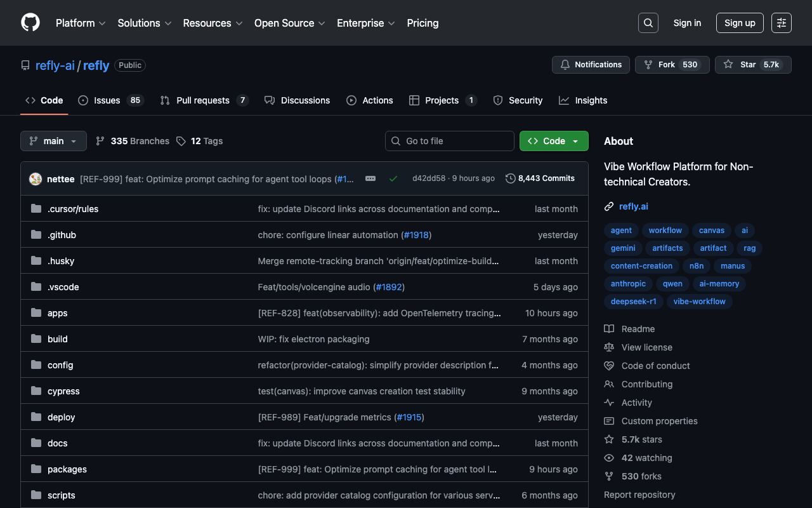Open the main branch dropdown
The image size is (812, 508).
click(53, 141)
